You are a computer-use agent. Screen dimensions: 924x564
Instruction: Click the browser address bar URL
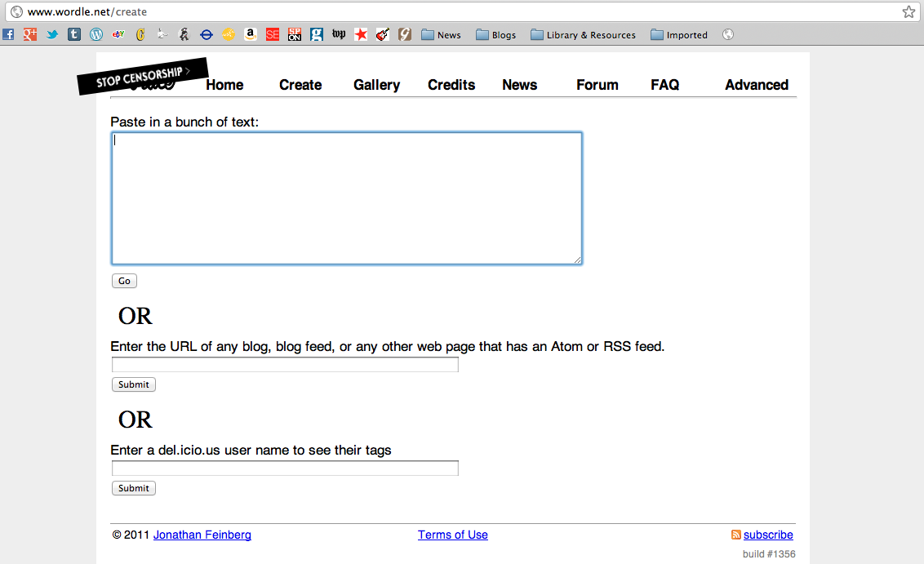87,11
